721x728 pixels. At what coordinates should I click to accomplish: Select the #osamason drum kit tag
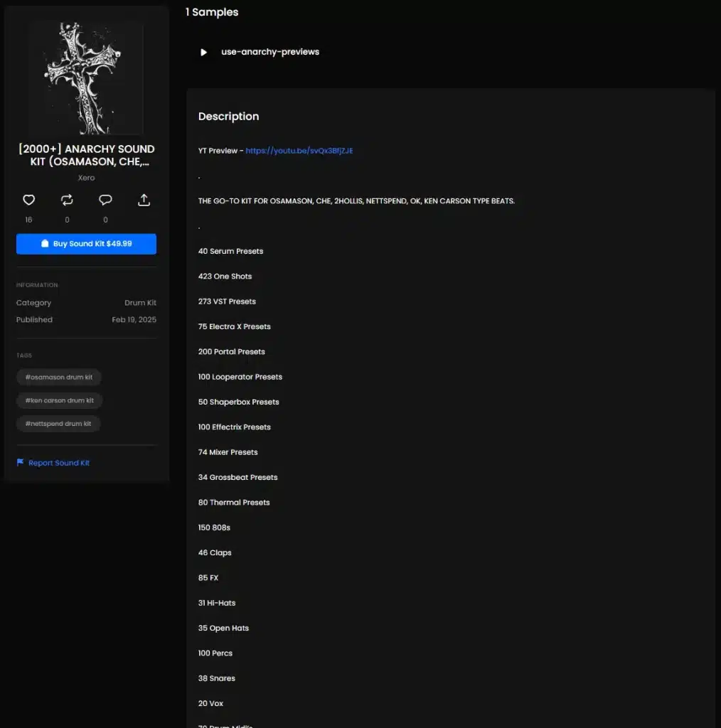59,377
